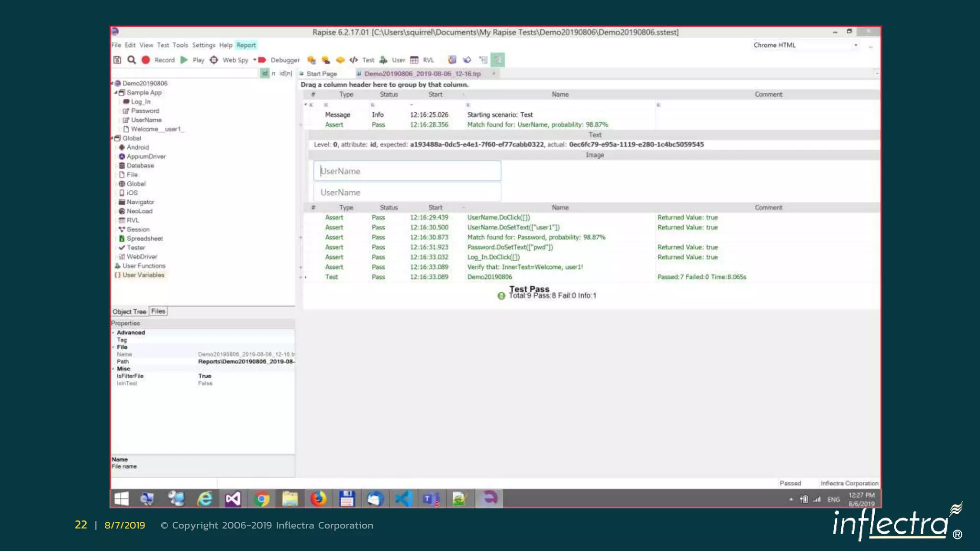Switch to the Files tab
Image resolution: width=980 pixels, height=551 pixels.
[158, 311]
